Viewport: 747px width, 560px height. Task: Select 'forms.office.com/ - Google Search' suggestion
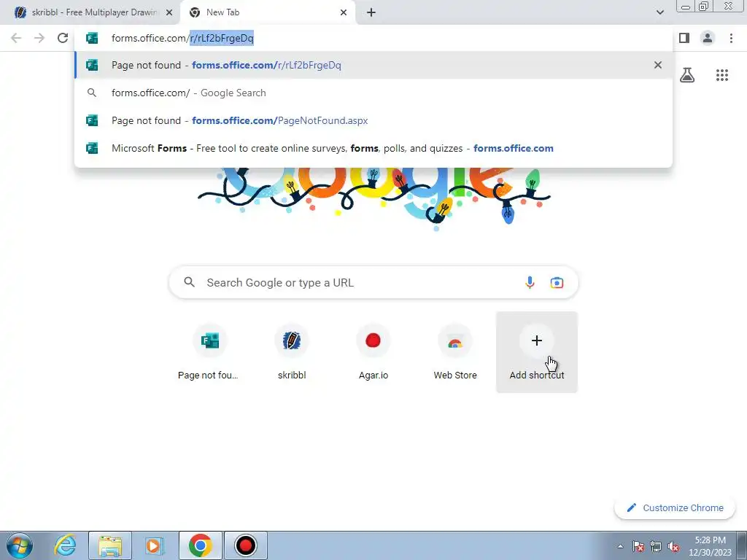(x=373, y=93)
